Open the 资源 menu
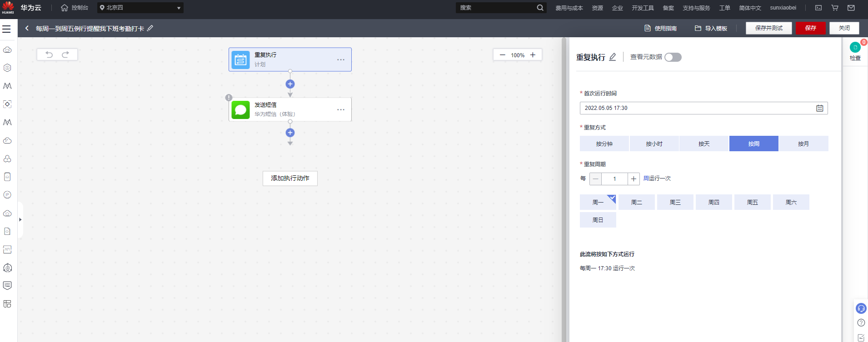868x342 pixels. coord(598,8)
